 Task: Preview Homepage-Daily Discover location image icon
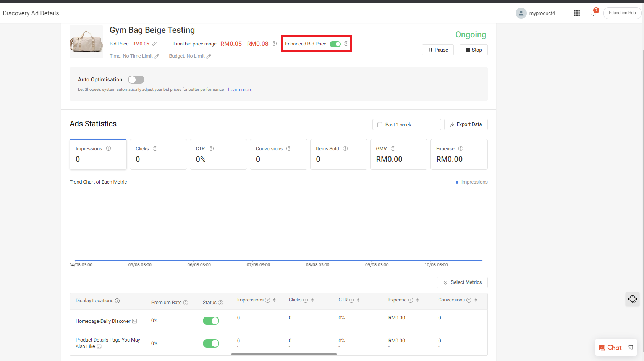tap(134, 321)
